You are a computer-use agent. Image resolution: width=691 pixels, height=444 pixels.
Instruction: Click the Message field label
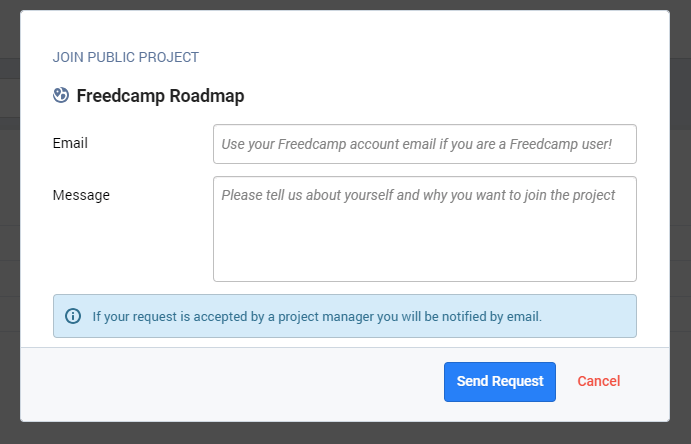(81, 195)
